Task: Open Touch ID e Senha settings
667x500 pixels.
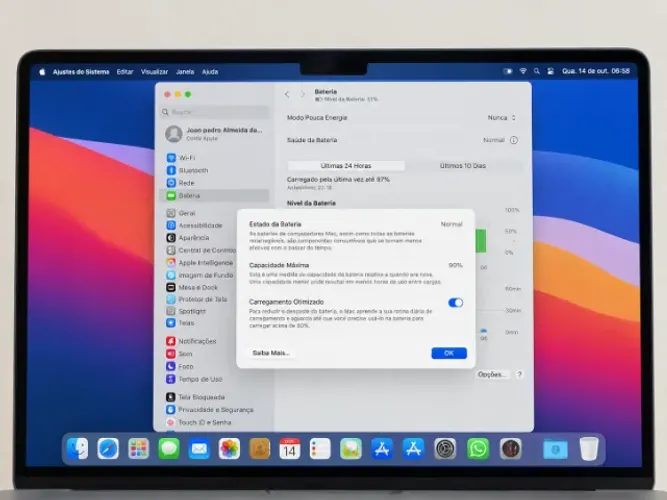Action: [214, 423]
